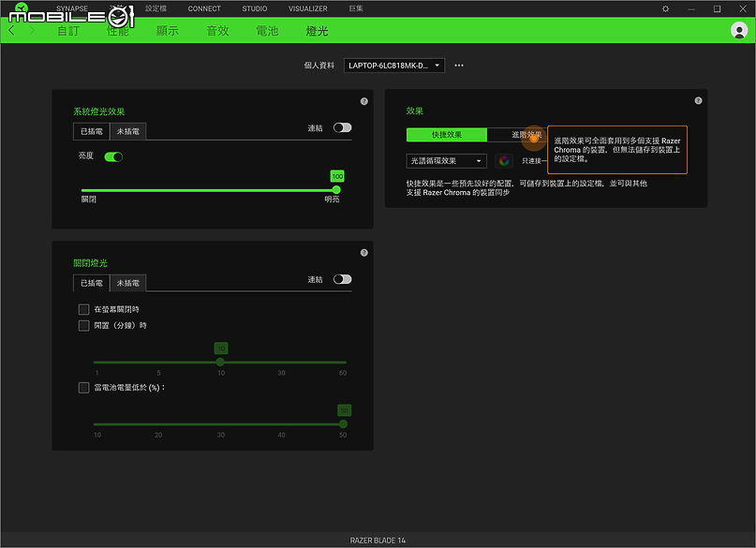The height and width of the screenshot is (548, 756).
Task: Open help icon in 系統燈光效果 panel
Action: 364,101
